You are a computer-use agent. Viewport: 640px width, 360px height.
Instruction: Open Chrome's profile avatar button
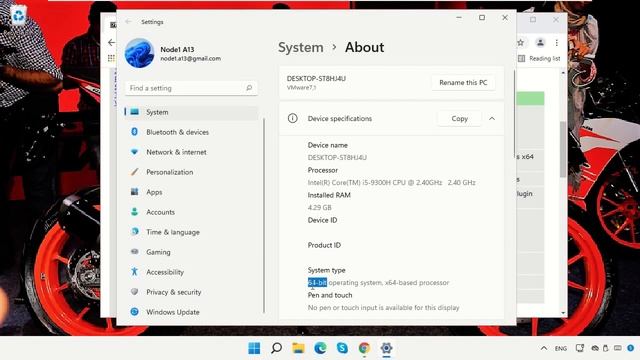pos(540,42)
